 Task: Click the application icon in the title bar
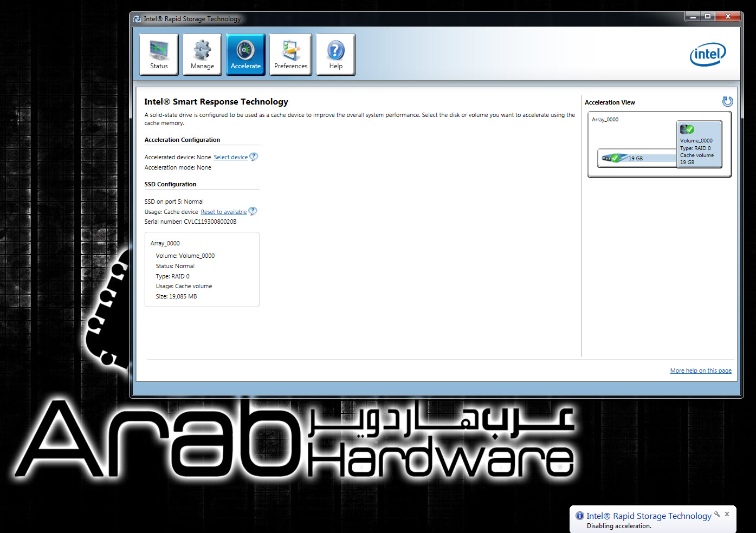137,18
